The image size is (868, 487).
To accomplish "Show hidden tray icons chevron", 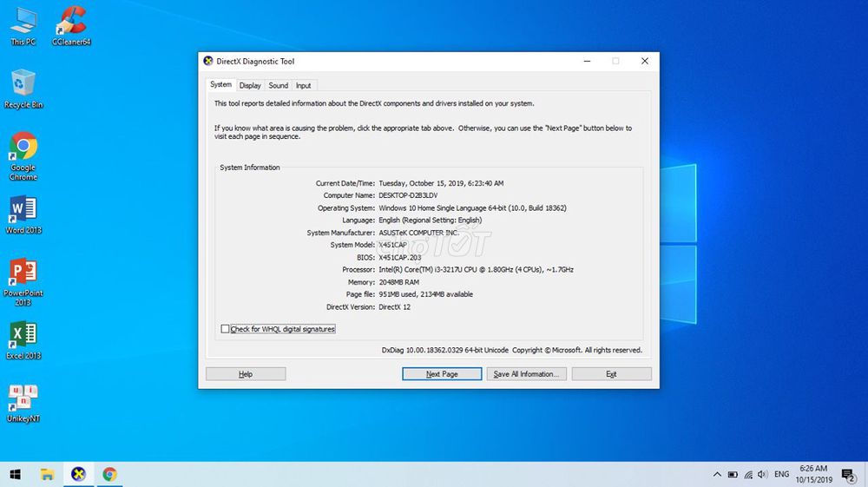I will (717, 474).
